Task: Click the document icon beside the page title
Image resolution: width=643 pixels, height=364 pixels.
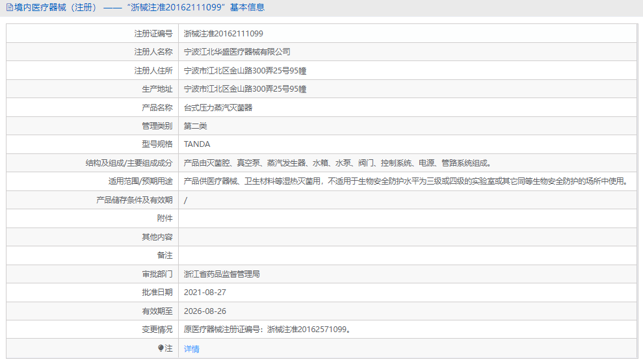Action: pos(10,7)
